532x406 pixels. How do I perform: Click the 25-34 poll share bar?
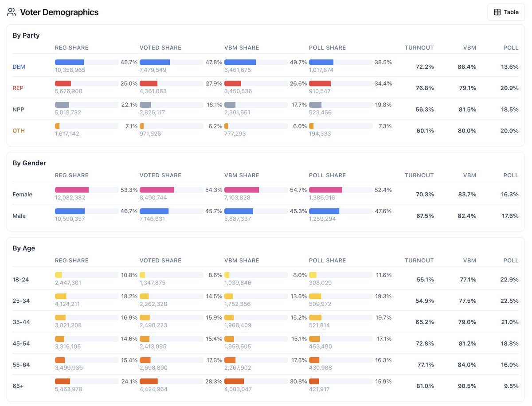coord(340,297)
